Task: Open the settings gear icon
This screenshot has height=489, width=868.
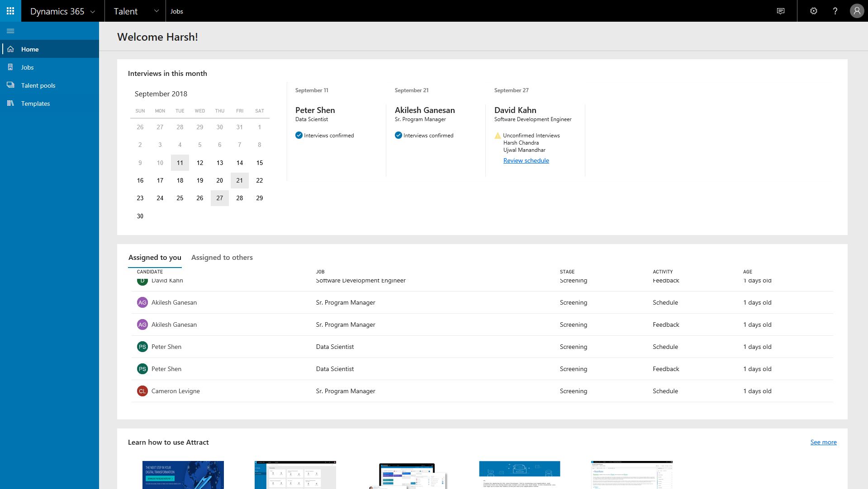Action: (813, 11)
